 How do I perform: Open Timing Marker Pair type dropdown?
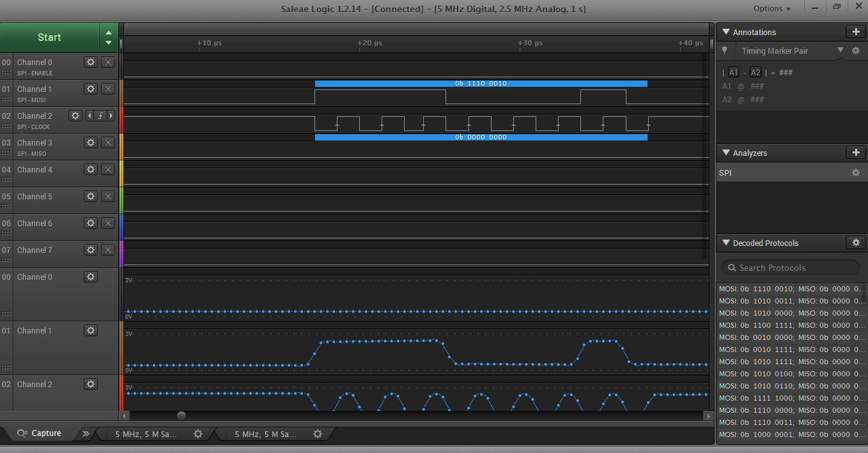click(841, 50)
